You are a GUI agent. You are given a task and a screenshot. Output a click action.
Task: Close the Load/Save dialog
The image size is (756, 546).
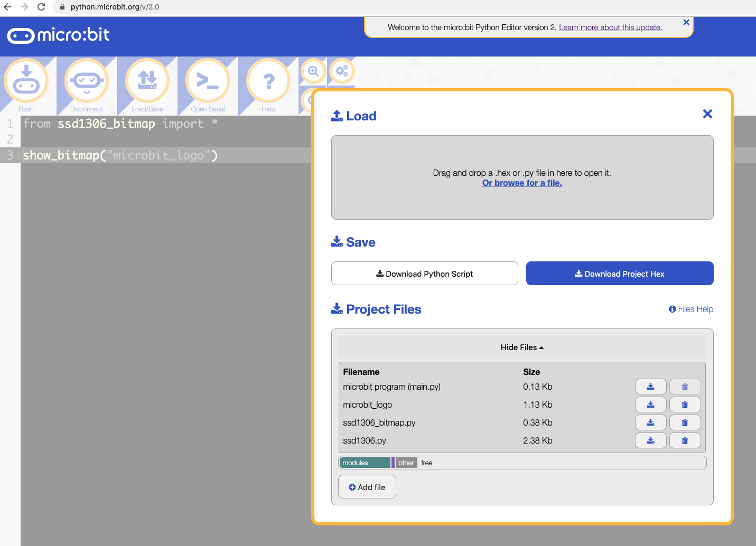click(x=707, y=114)
